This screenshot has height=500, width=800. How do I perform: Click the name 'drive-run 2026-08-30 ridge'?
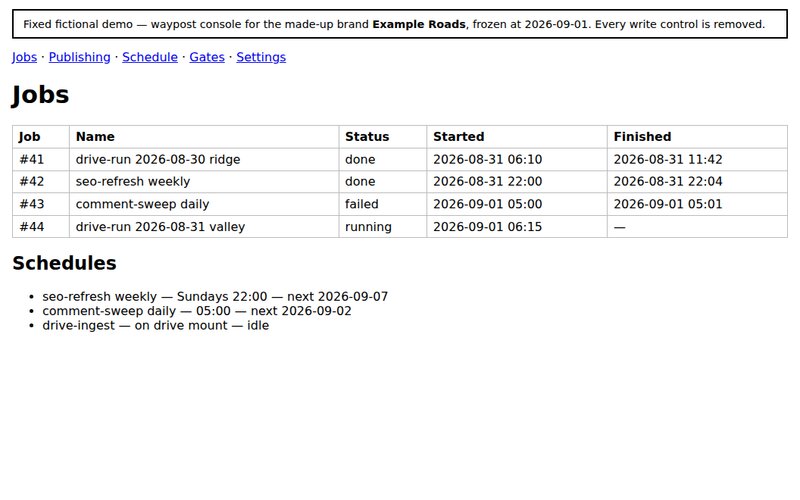tap(158, 160)
